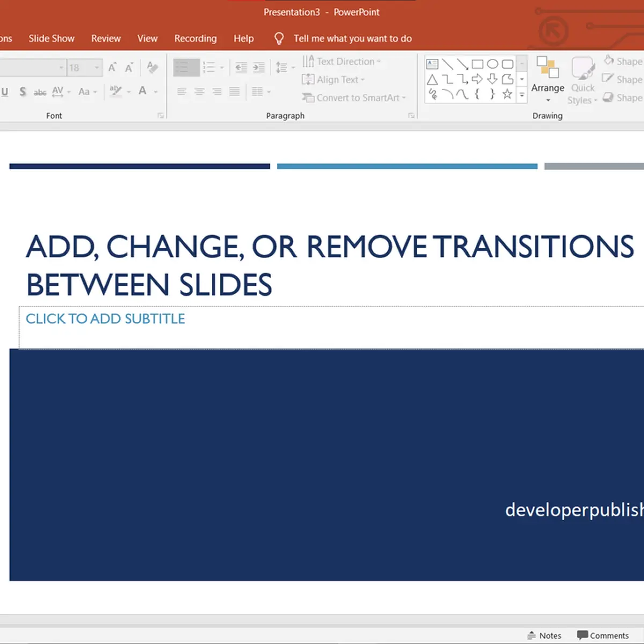
Task: Select the Right Arrow shape
Action: (x=477, y=79)
